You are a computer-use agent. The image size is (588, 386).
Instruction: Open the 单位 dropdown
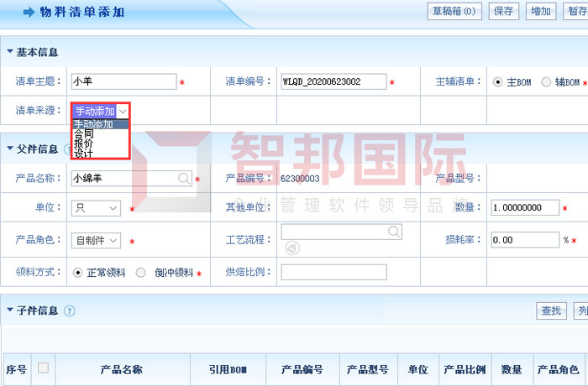coord(96,208)
